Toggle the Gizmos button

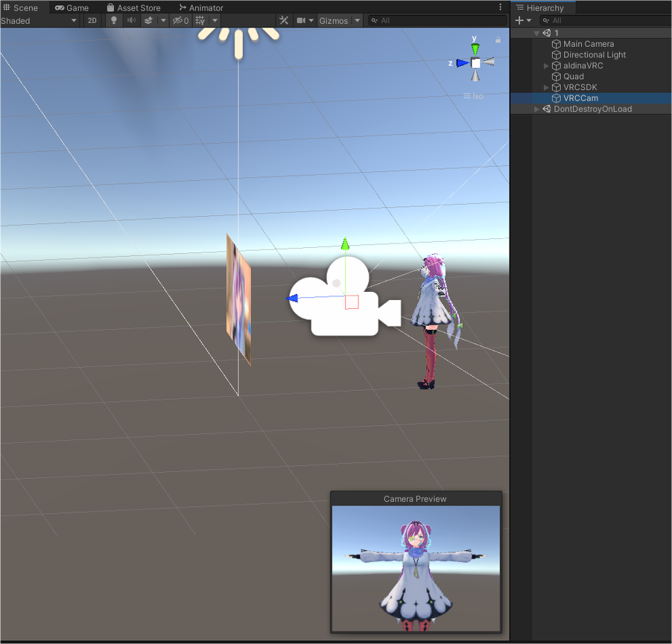334,20
